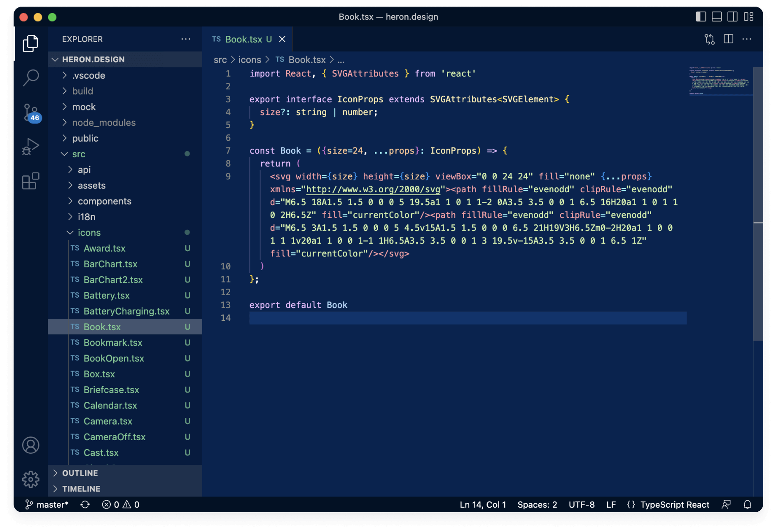Image resolution: width=776 pixels, height=532 pixels.
Task: Expand the i18n folder
Action: click(125, 217)
